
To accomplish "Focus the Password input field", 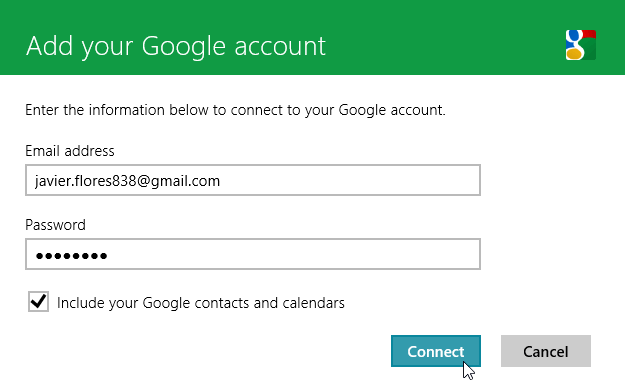I will 253,254.
